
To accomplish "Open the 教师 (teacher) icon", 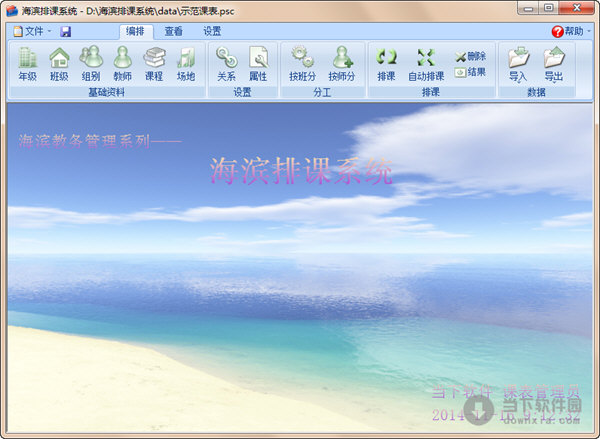I will coord(122,64).
